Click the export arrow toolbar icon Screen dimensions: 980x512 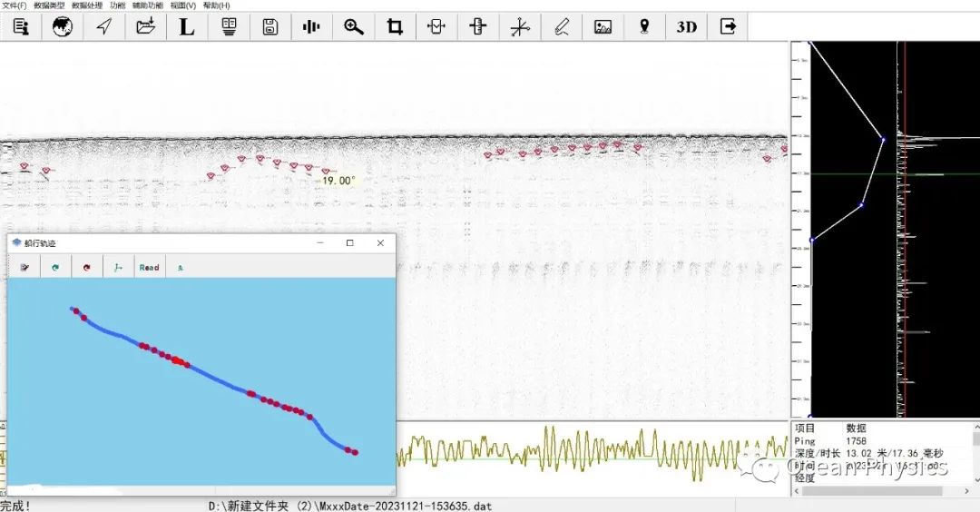point(728,27)
